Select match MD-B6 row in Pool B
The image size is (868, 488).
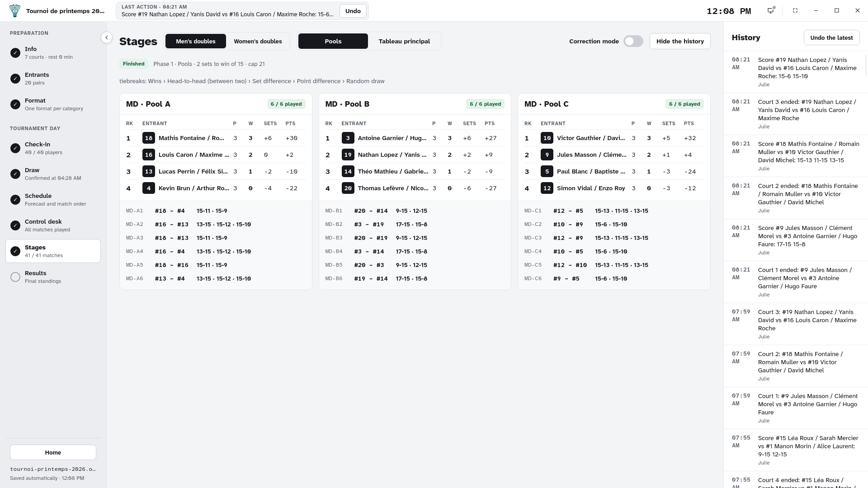[x=415, y=278]
